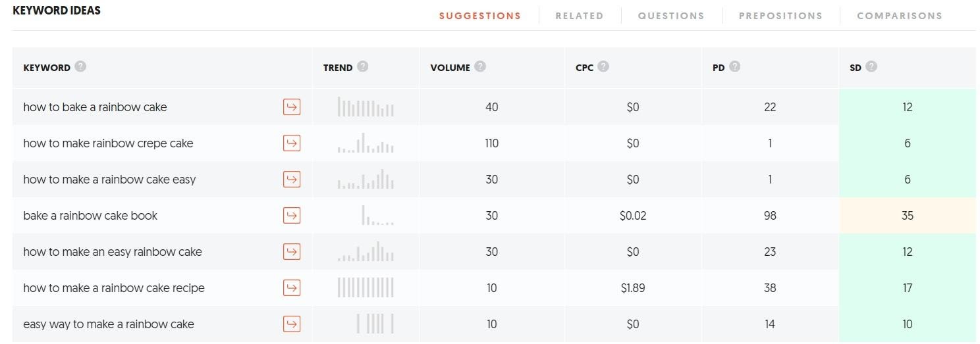This screenshot has height=344, width=980.
Task: Click arrow icon beside 'how to bake a rainbow cake'
Action: pos(292,107)
